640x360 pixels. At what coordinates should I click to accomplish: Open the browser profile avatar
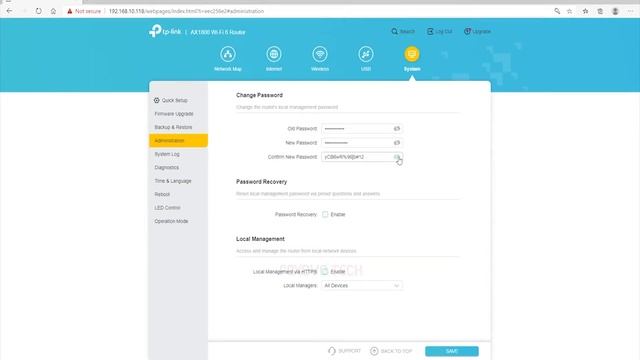pos(615,11)
